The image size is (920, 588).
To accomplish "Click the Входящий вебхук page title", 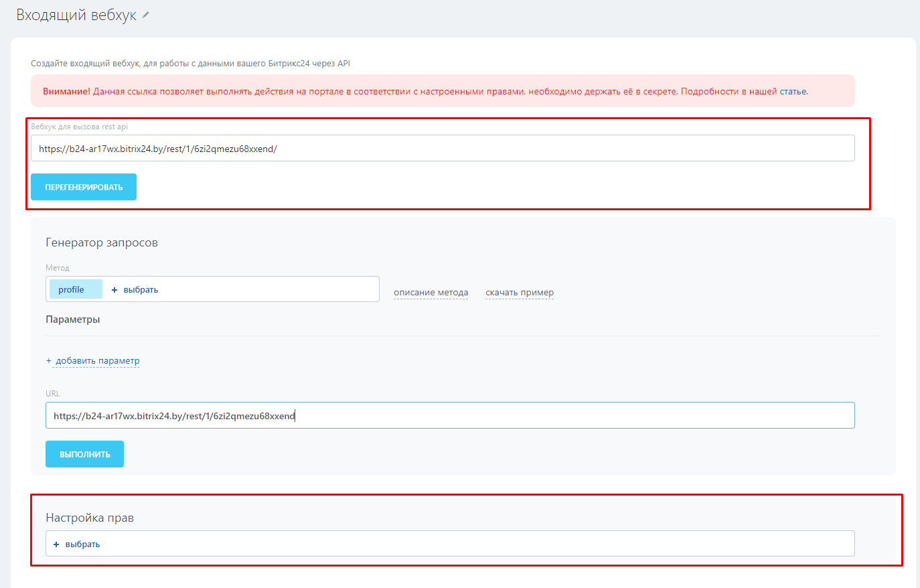I will pos(76,15).
